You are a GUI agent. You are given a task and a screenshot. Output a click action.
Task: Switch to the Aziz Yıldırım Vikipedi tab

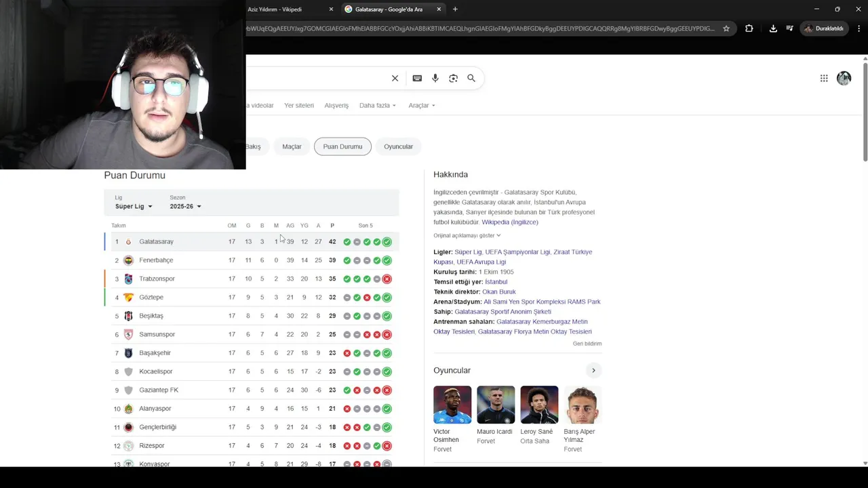(285, 9)
